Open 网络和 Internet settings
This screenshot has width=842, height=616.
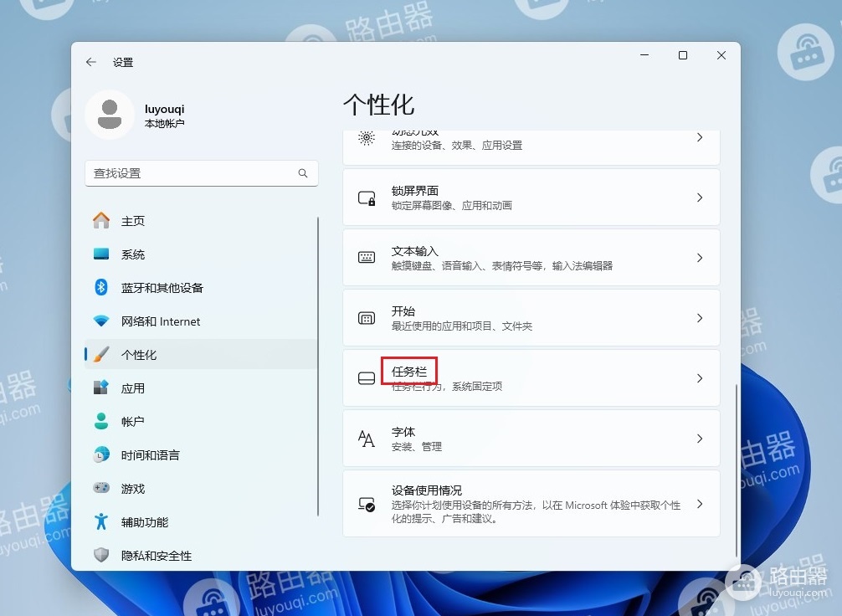[x=201, y=321]
